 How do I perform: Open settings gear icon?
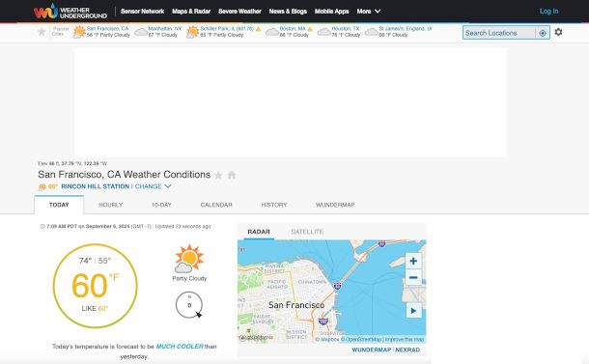point(558,32)
